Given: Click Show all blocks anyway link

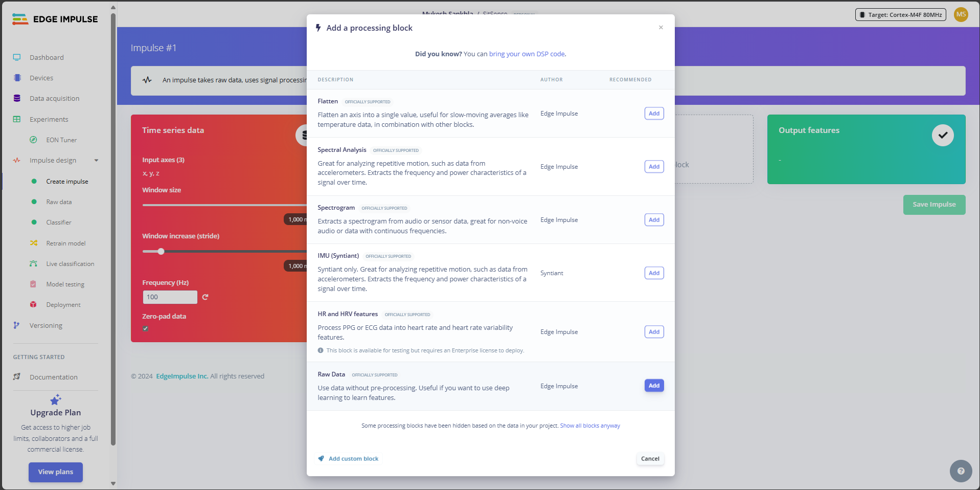Looking at the screenshot, I should tap(590, 426).
